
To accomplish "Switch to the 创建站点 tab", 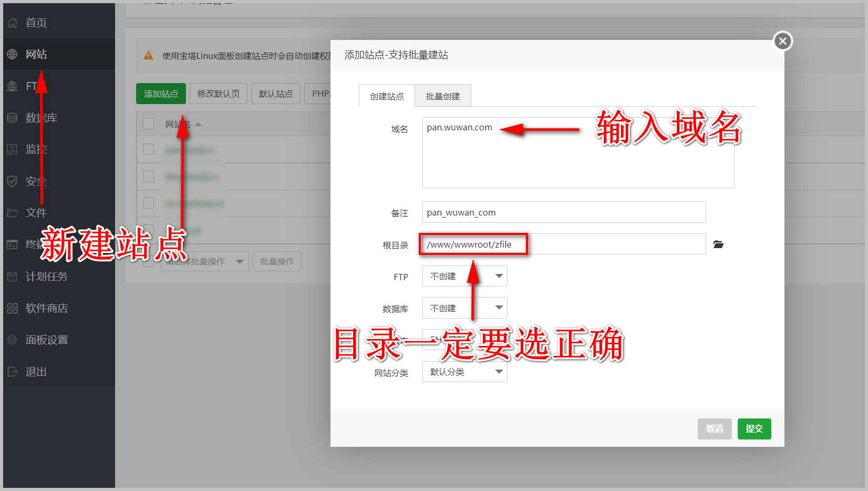I will 387,96.
